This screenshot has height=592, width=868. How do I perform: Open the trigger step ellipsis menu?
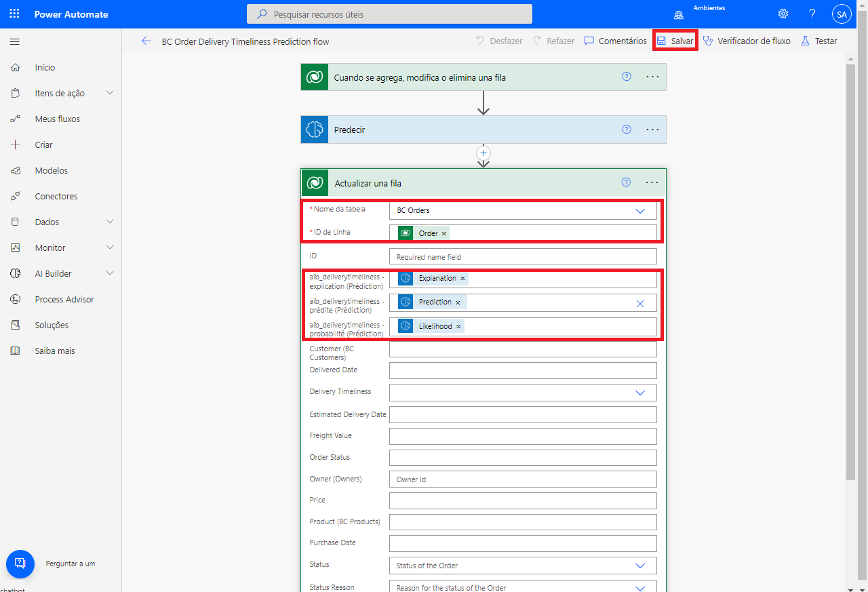click(652, 77)
